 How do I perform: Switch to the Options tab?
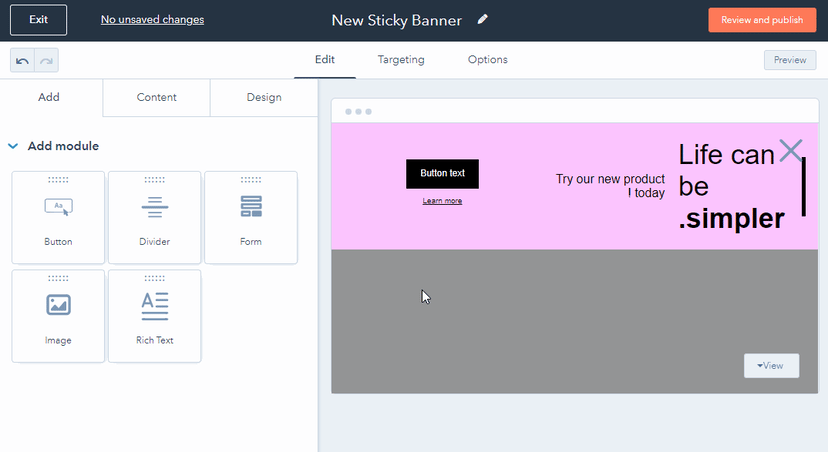[487, 60]
